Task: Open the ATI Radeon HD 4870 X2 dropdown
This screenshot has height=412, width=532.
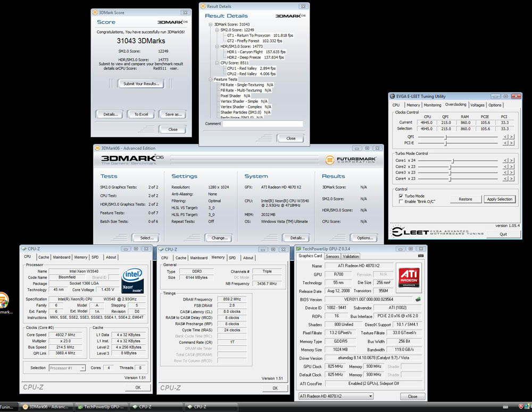Action: (370, 396)
